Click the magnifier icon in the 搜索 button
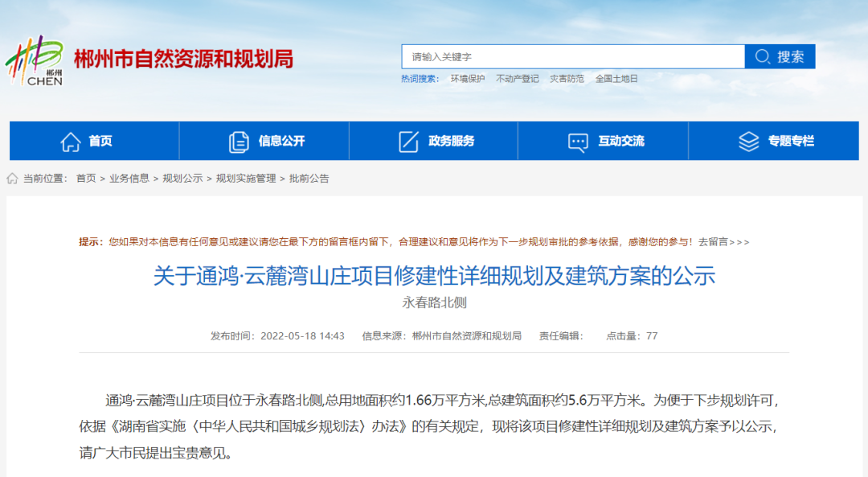The image size is (868, 477). 762,56
